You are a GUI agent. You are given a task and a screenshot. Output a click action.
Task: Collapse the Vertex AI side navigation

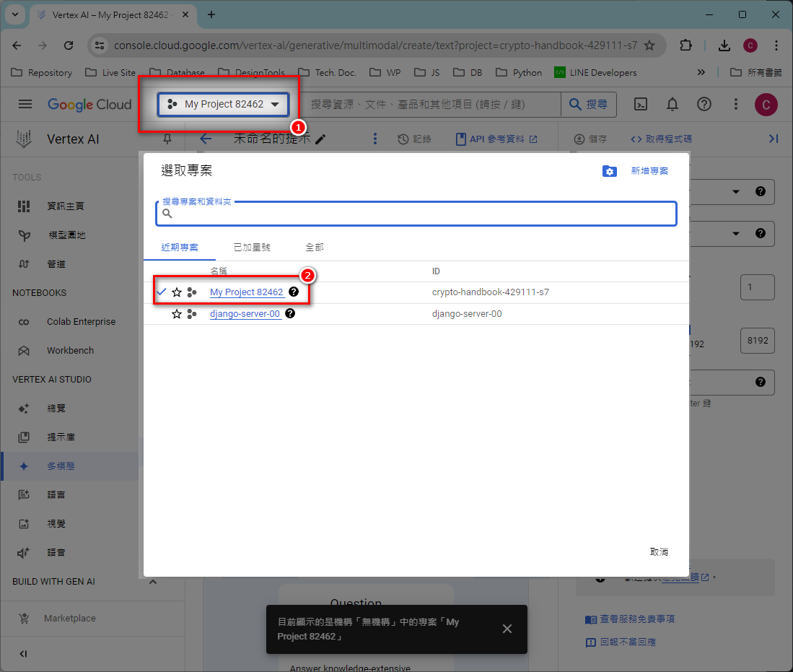23,654
